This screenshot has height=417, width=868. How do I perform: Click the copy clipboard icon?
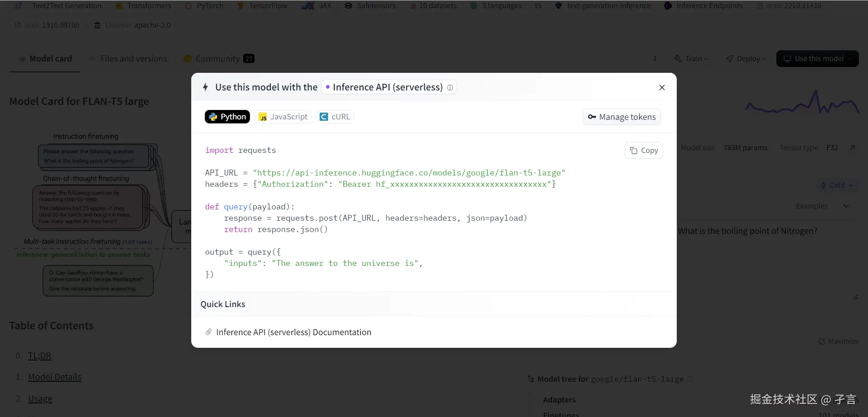(x=634, y=151)
